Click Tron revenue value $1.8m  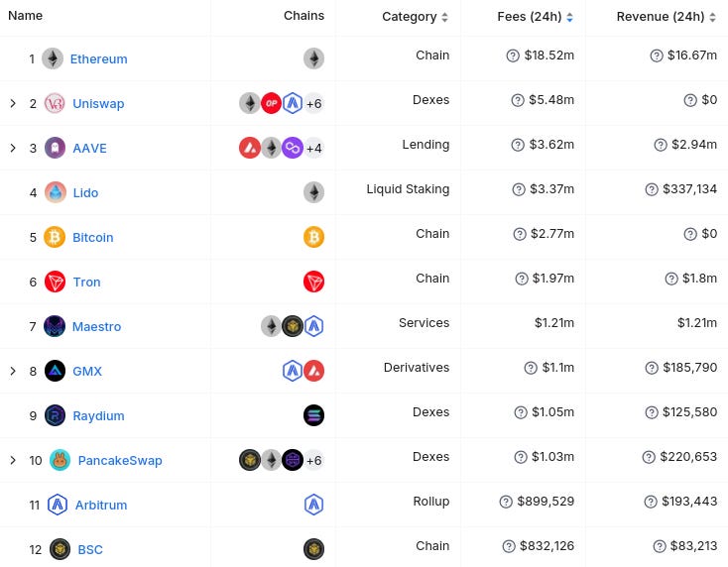click(699, 279)
